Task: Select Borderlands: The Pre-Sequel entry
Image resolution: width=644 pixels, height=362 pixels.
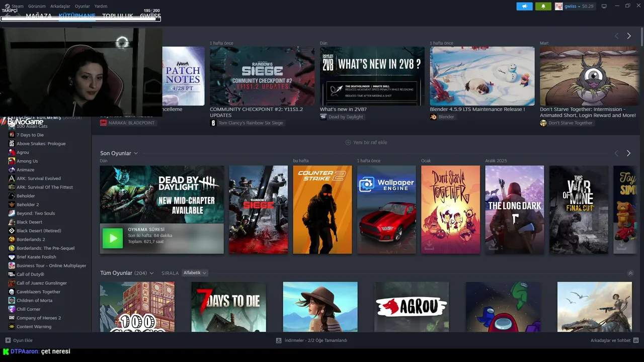Action: pyautogui.click(x=46, y=248)
